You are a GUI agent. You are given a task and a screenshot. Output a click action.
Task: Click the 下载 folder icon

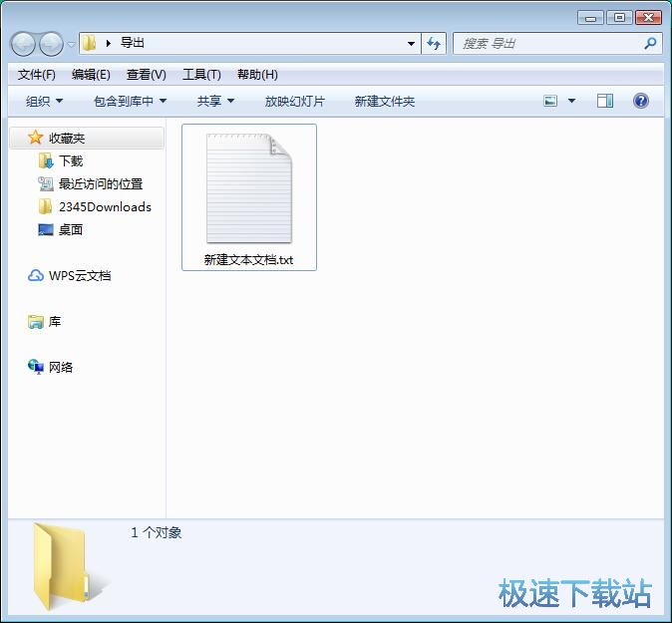tap(46, 161)
